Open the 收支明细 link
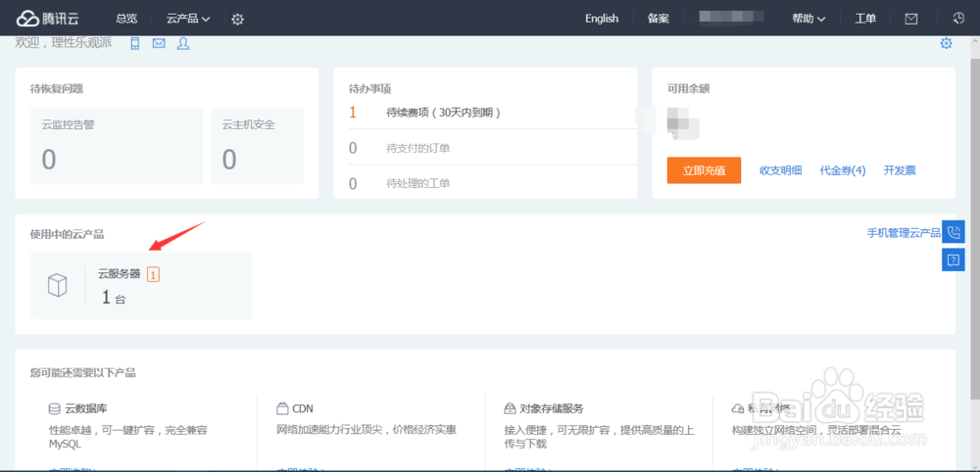 [x=781, y=170]
